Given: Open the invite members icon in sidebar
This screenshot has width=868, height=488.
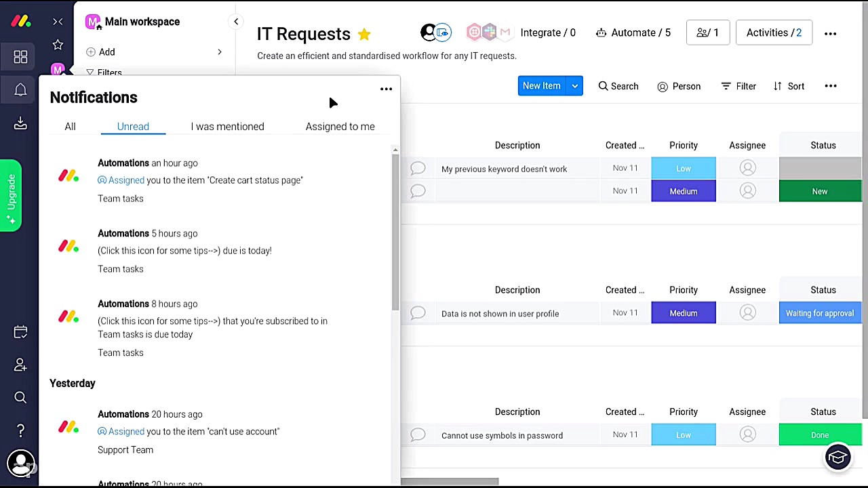Looking at the screenshot, I should 20,365.
